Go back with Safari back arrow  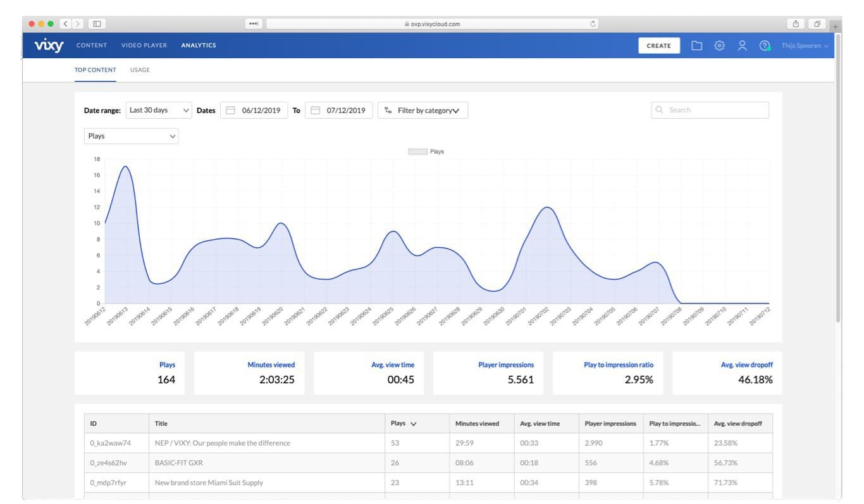tap(66, 24)
